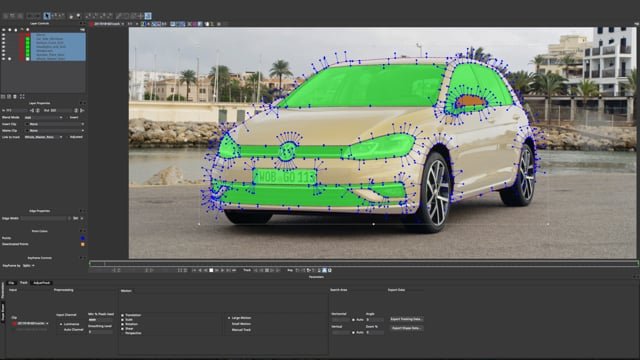Click the Min % Pixels Used field
Image resolution: width=640 pixels, height=360 pixels.
100,320
